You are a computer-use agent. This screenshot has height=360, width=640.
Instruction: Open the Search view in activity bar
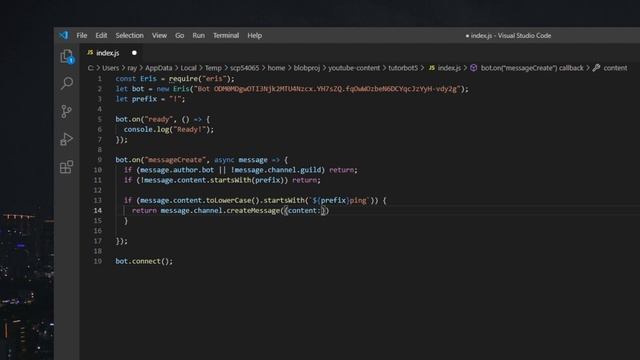[x=67, y=83]
